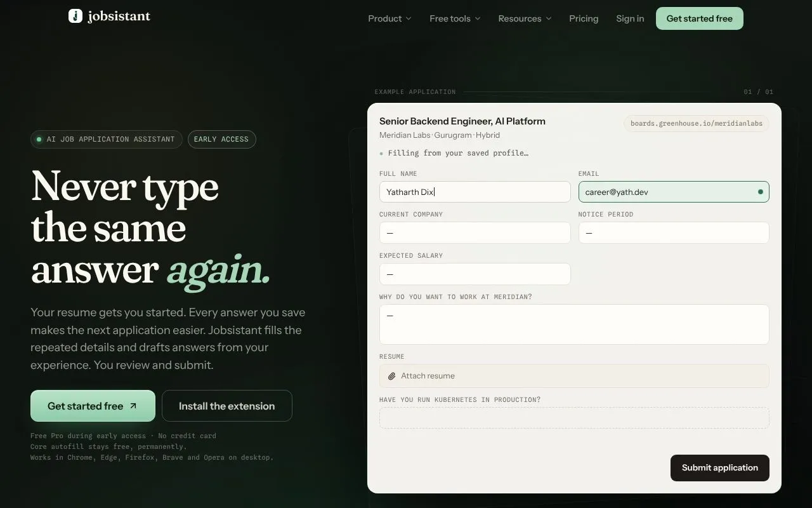Go to the Pricing page
Image resolution: width=812 pixels, height=508 pixels.
[584, 18]
